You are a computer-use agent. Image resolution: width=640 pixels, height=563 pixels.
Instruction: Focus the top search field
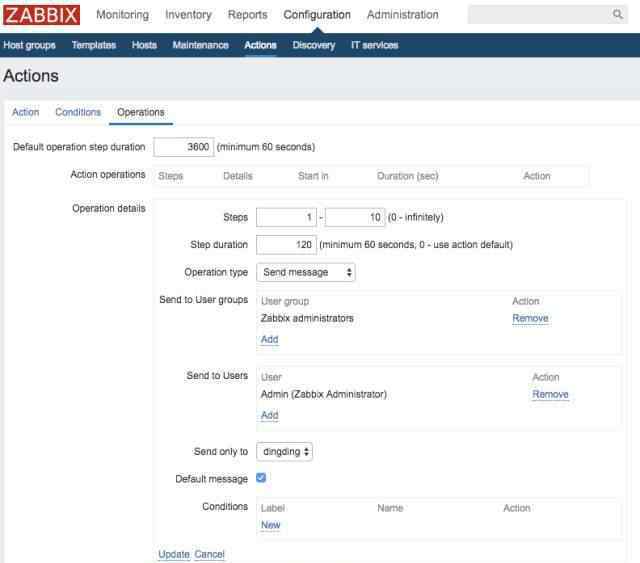(x=547, y=15)
